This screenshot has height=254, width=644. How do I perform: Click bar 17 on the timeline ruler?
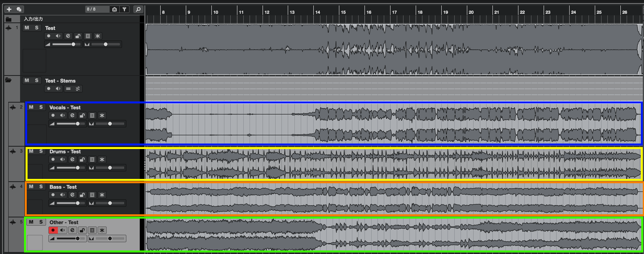click(394, 12)
